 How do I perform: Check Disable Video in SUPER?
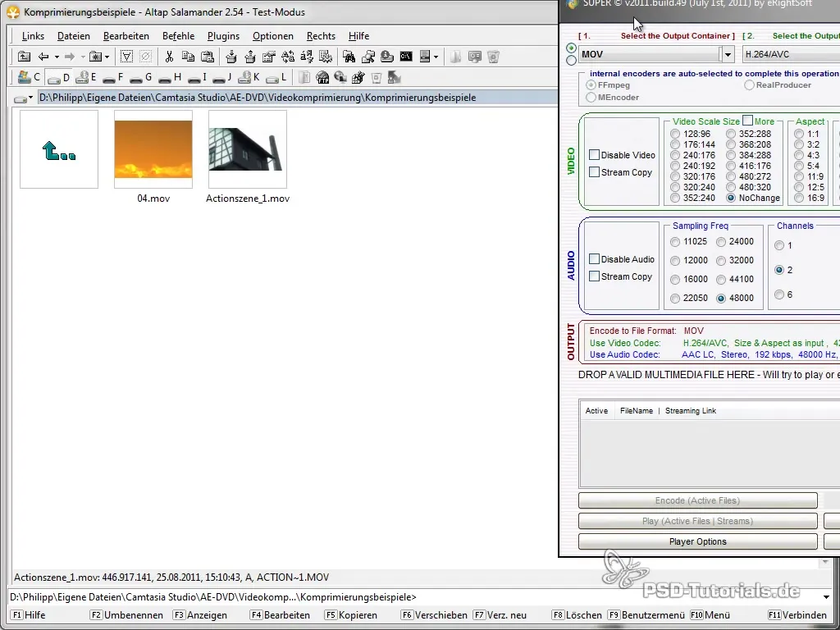(594, 155)
